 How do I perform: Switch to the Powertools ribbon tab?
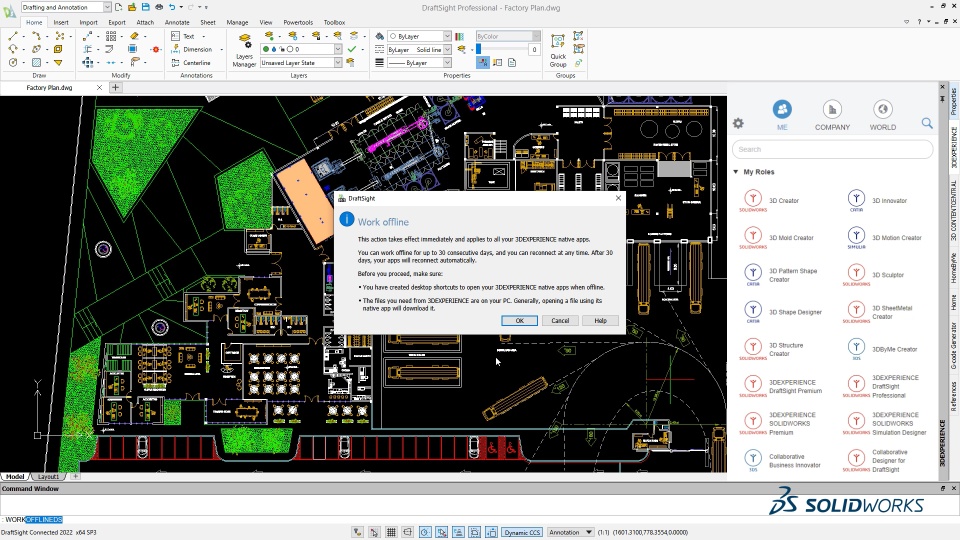click(x=298, y=22)
